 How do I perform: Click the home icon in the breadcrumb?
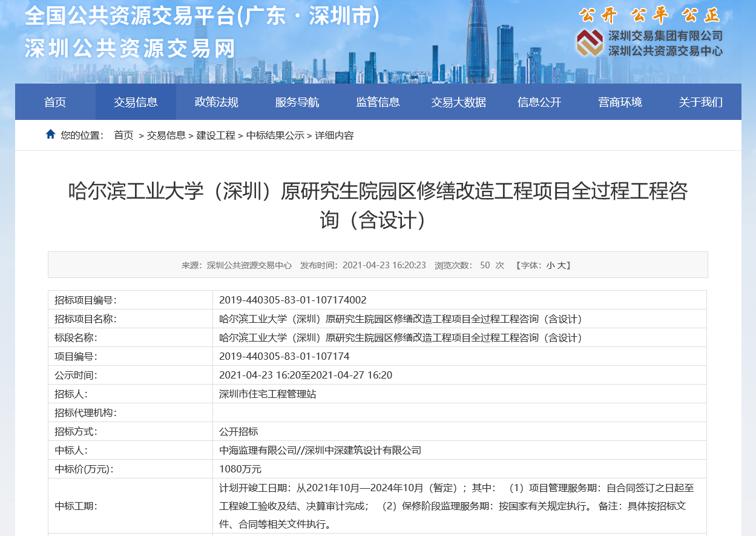coord(51,134)
